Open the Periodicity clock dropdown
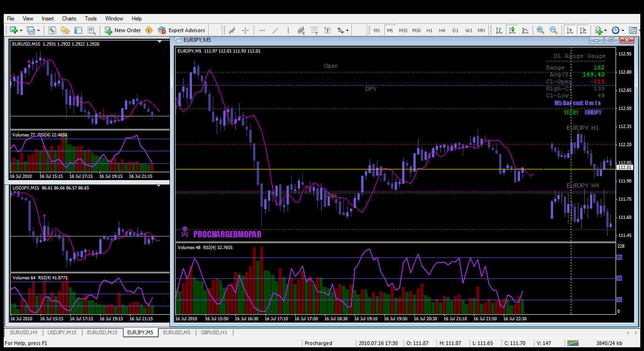Viewport: 644px width, 351px height. coord(623,31)
